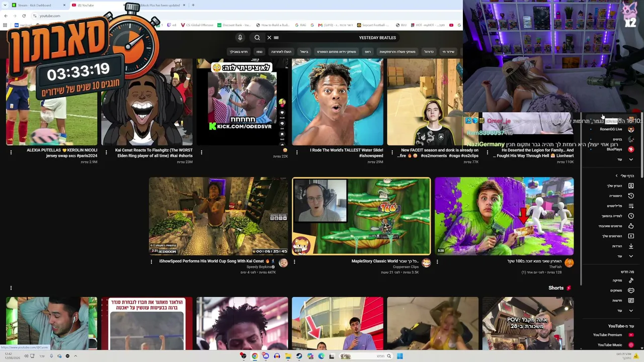The image size is (644, 362).
Task: Open the TheFish green paint video thumbnail
Action: click(x=504, y=216)
